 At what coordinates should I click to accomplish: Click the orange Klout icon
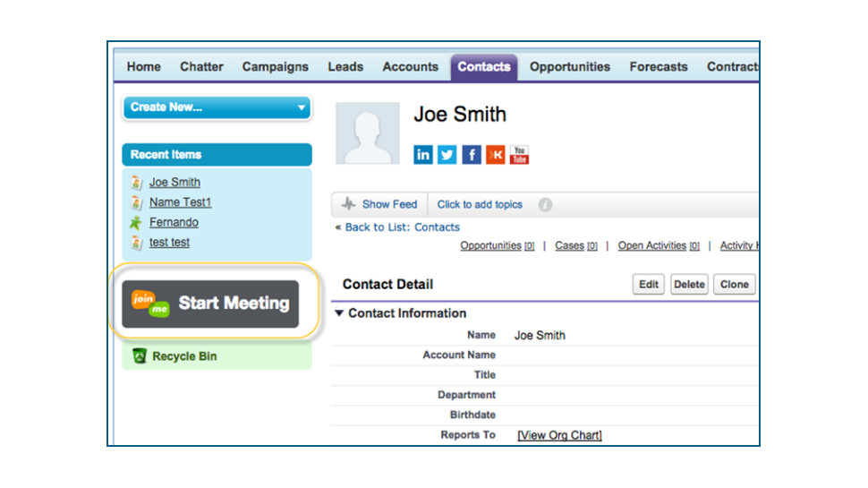tap(496, 155)
